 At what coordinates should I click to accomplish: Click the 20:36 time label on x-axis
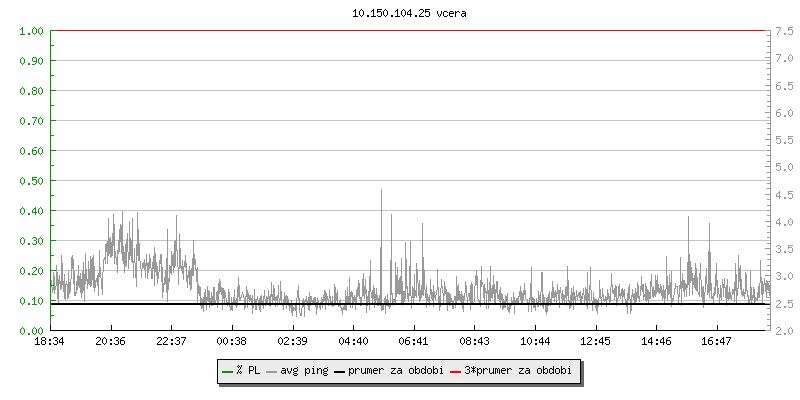pyautogui.click(x=111, y=341)
